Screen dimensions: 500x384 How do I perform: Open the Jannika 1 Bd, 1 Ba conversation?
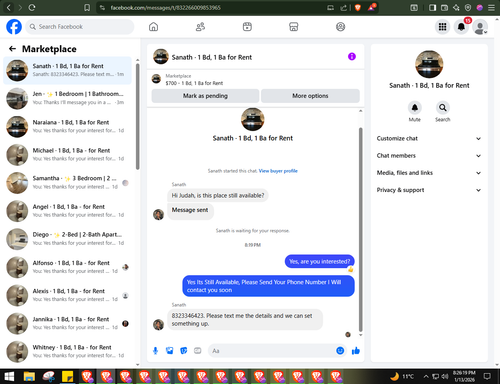67,323
